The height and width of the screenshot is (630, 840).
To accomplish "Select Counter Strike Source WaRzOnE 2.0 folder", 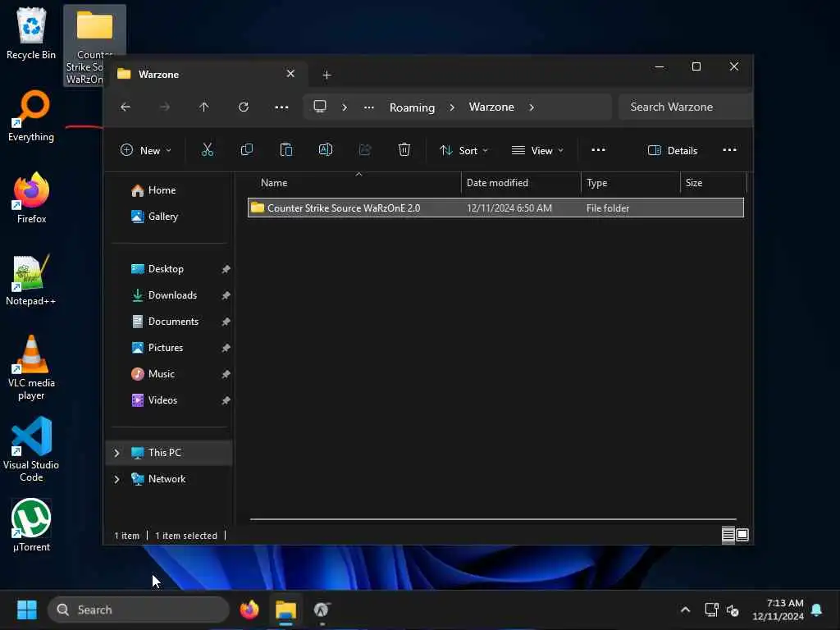I will (x=495, y=208).
